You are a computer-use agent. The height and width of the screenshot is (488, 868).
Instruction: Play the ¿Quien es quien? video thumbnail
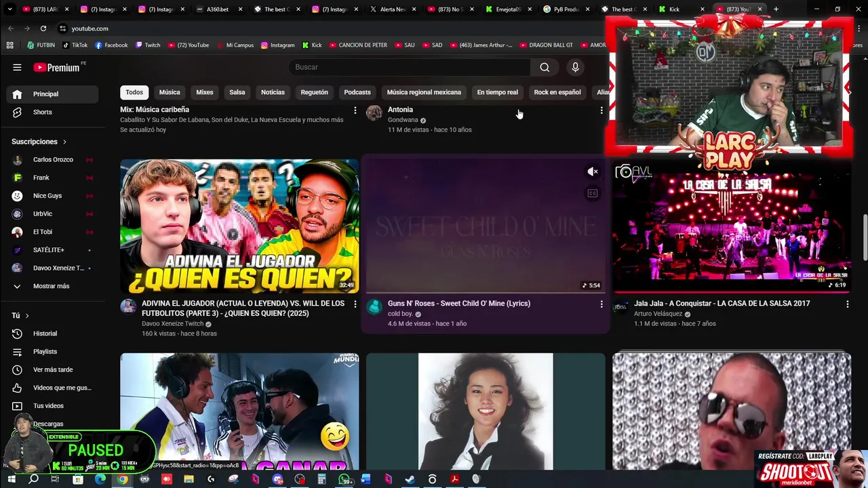click(239, 226)
